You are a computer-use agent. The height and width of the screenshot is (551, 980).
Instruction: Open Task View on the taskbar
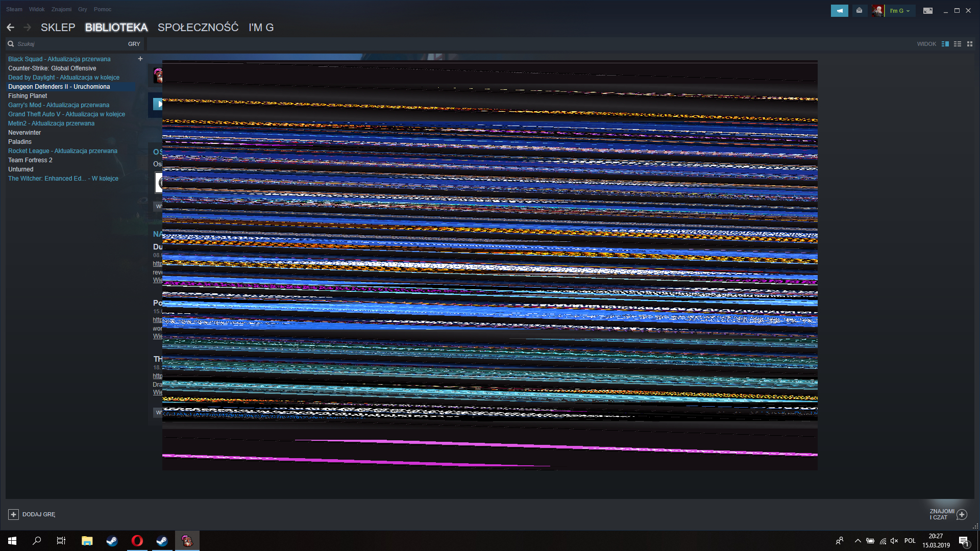pos(61,541)
